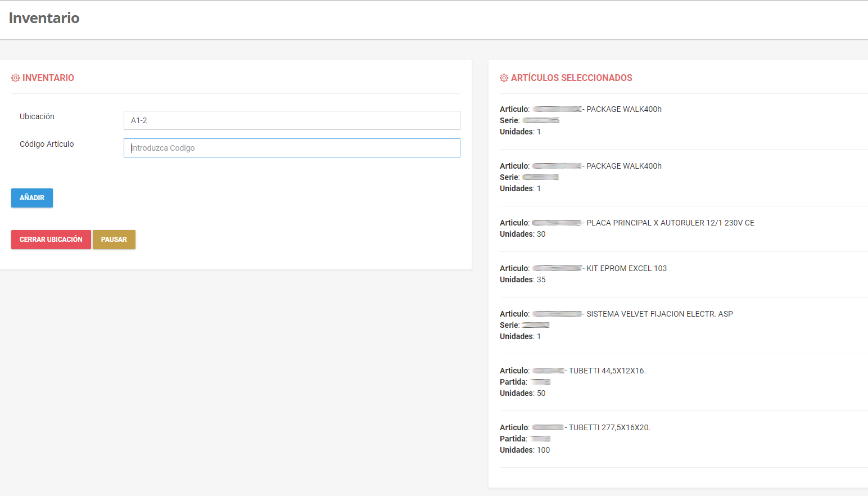Image resolution: width=868 pixels, height=496 pixels.
Task: Click the Ubicación field label
Action: point(37,116)
